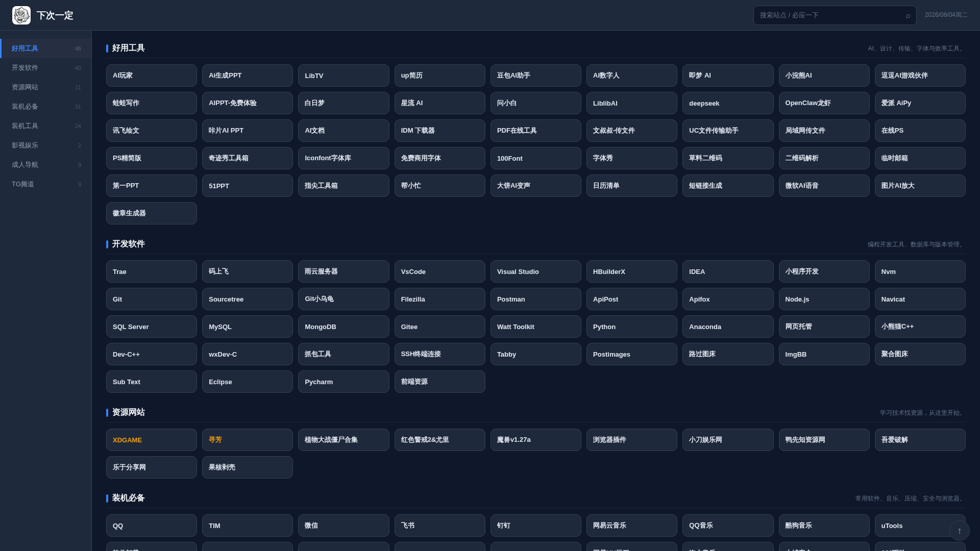Screen dimensions: 980x551
Task: Click the 下次一定 site title
Action: click(55, 15)
